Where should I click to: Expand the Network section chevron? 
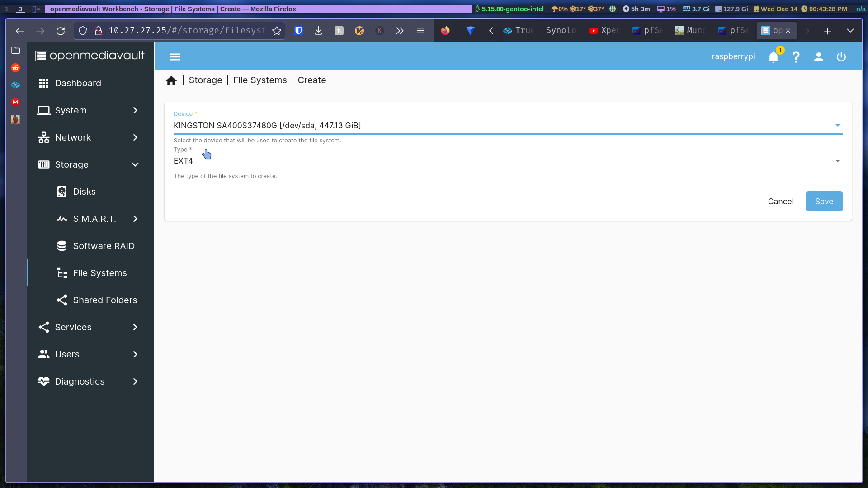(x=134, y=137)
